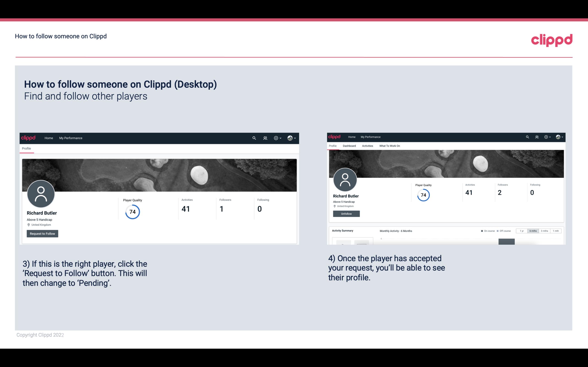Select the 'Profile' tab on the left screenshot
Viewport: 588px width, 367px height.
pyautogui.click(x=27, y=148)
